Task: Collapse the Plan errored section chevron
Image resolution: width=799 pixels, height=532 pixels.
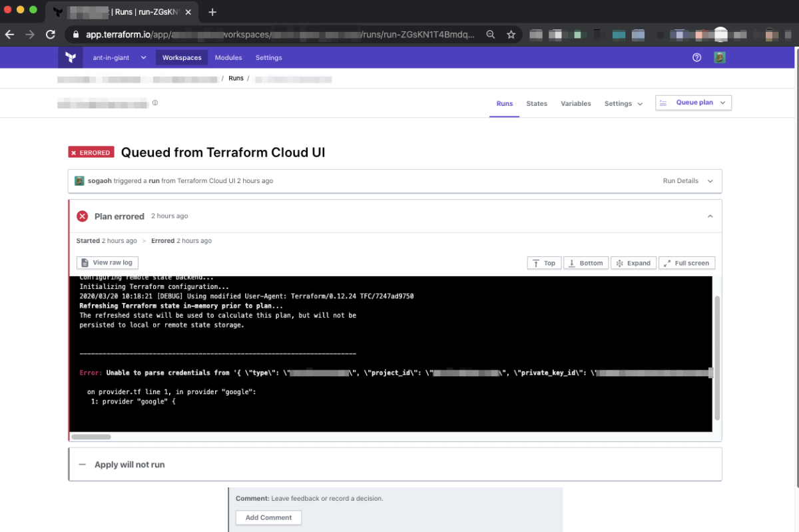Action: coord(710,216)
